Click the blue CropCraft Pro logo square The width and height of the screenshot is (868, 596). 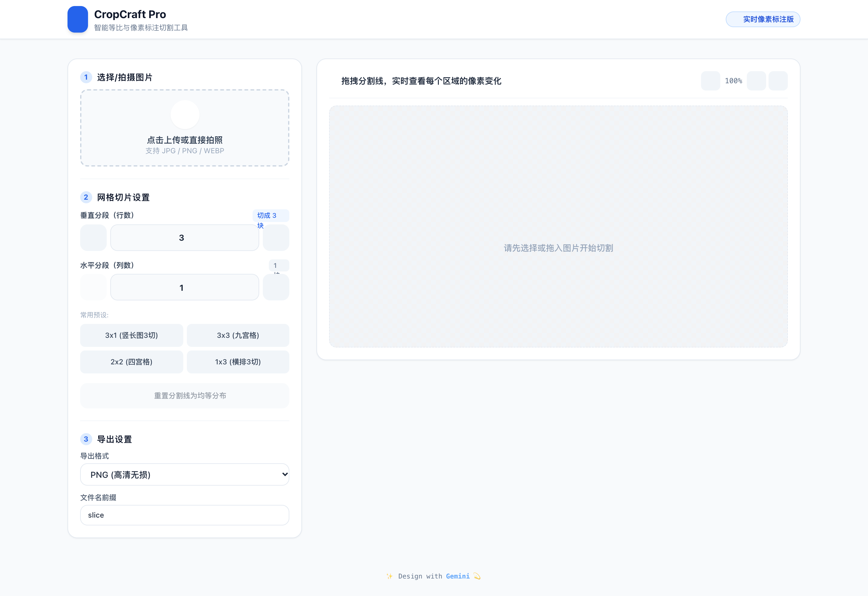tap(78, 19)
